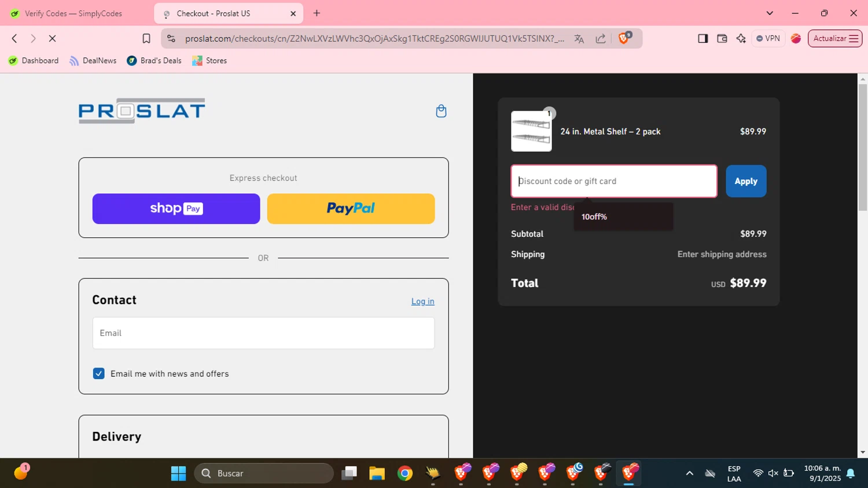868x488 pixels.
Task: Focus the Email input field
Action: [263, 333]
